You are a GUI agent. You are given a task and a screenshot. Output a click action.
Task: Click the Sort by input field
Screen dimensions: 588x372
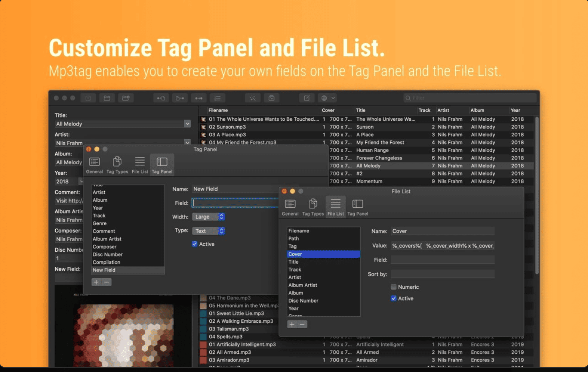pyautogui.click(x=443, y=274)
